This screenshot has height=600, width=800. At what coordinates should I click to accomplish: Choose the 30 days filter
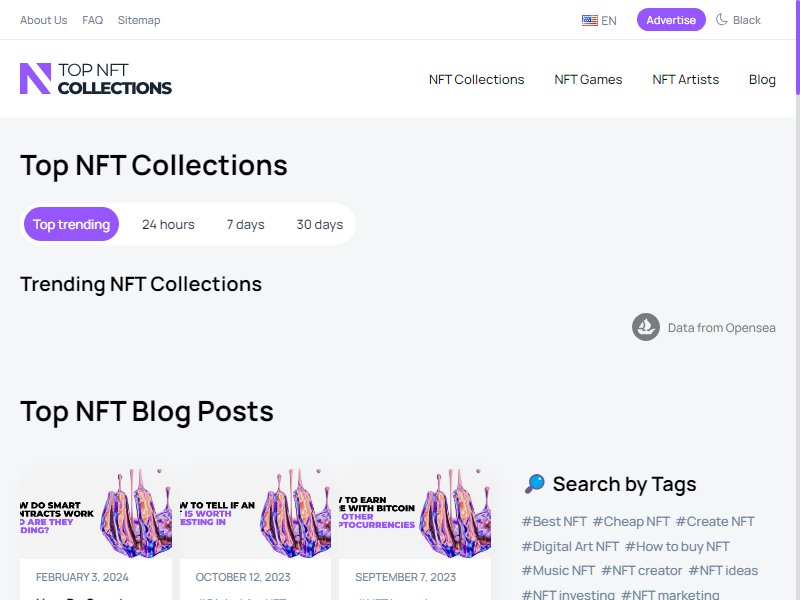point(319,224)
